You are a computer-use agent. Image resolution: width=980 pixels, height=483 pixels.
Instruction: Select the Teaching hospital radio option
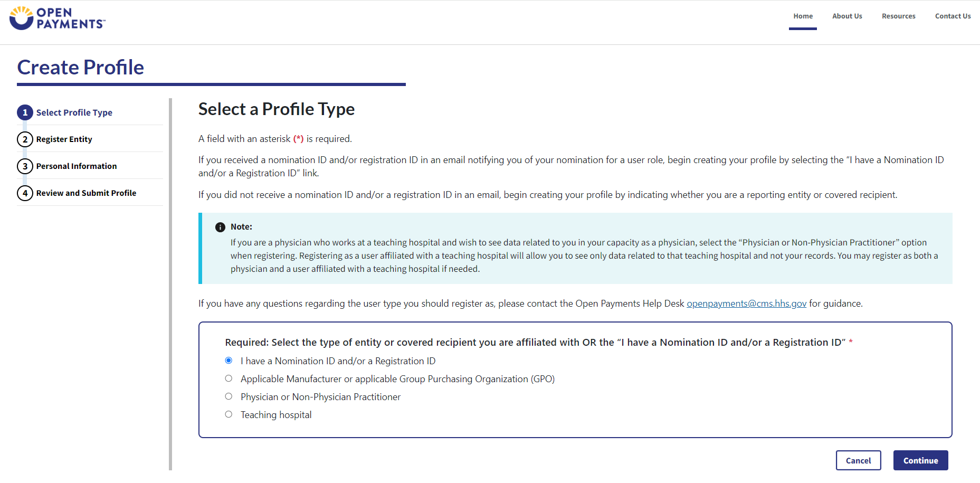click(x=229, y=414)
